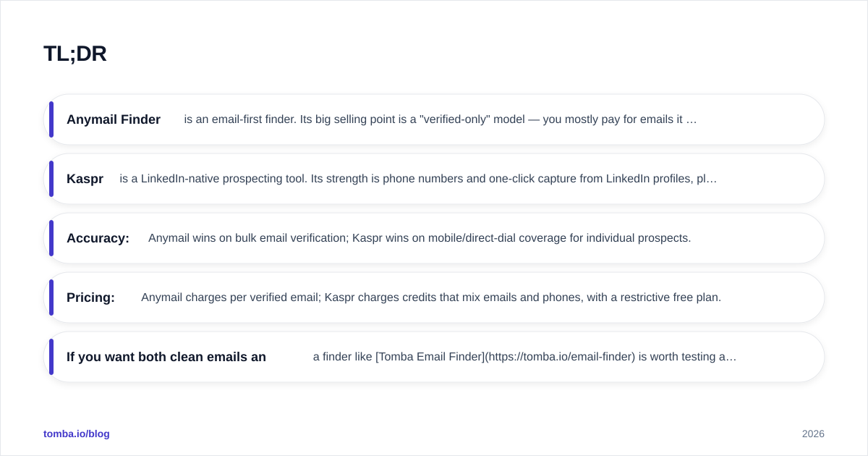Click the 2026 year label in footer
The height and width of the screenshot is (456, 868).
(x=813, y=434)
